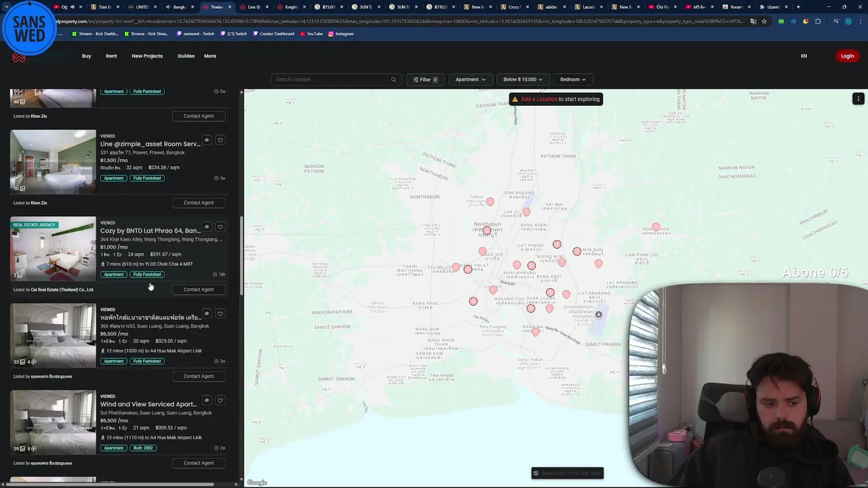
Task: Open 'Wind and View Serviced Apart...' title
Action: coord(149,404)
